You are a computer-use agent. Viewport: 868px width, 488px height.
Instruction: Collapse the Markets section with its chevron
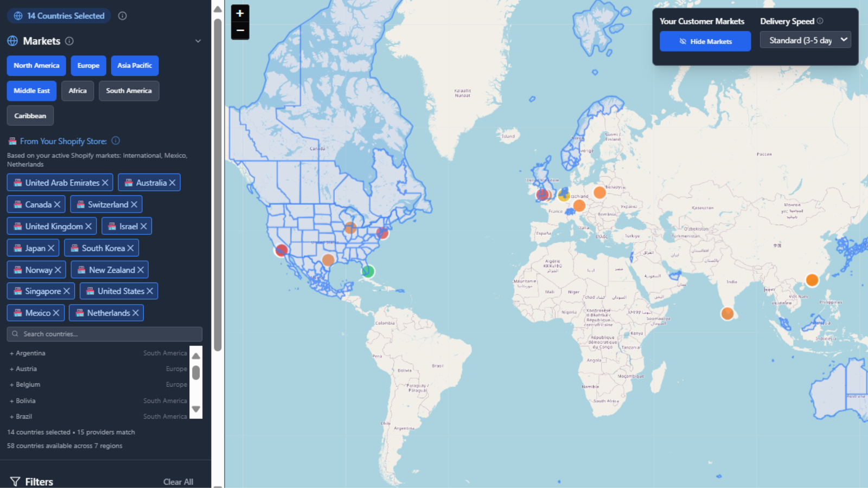coord(198,41)
